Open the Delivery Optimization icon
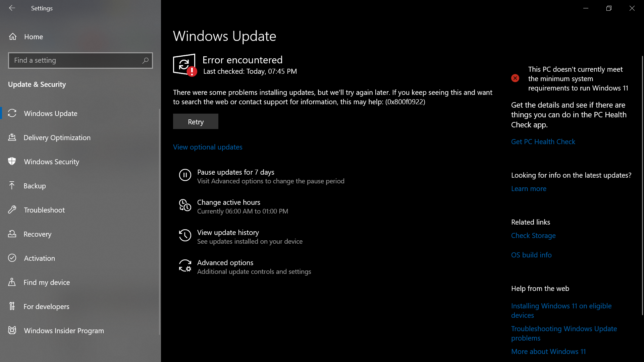The image size is (644, 362). (12, 137)
